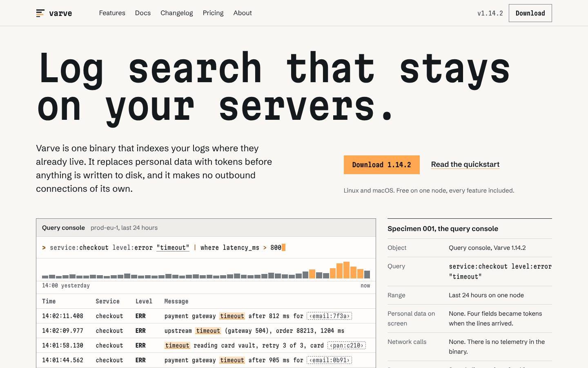Follow the Read the quickstart link

click(x=465, y=164)
